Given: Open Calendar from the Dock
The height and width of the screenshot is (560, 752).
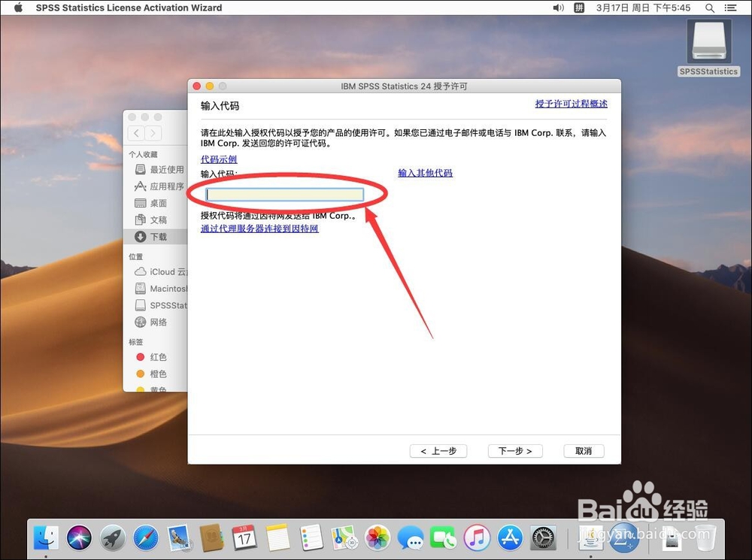Looking at the screenshot, I should (244, 538).
